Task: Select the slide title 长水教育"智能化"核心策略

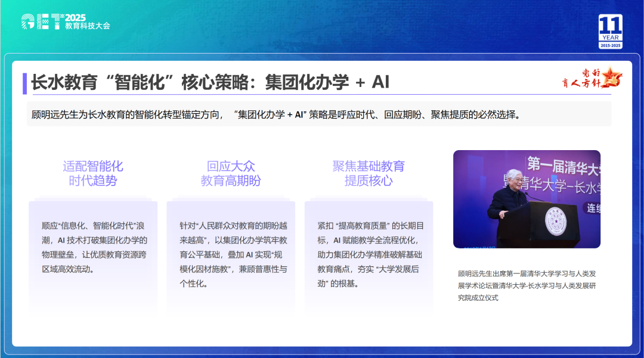Action: point(210,82)
